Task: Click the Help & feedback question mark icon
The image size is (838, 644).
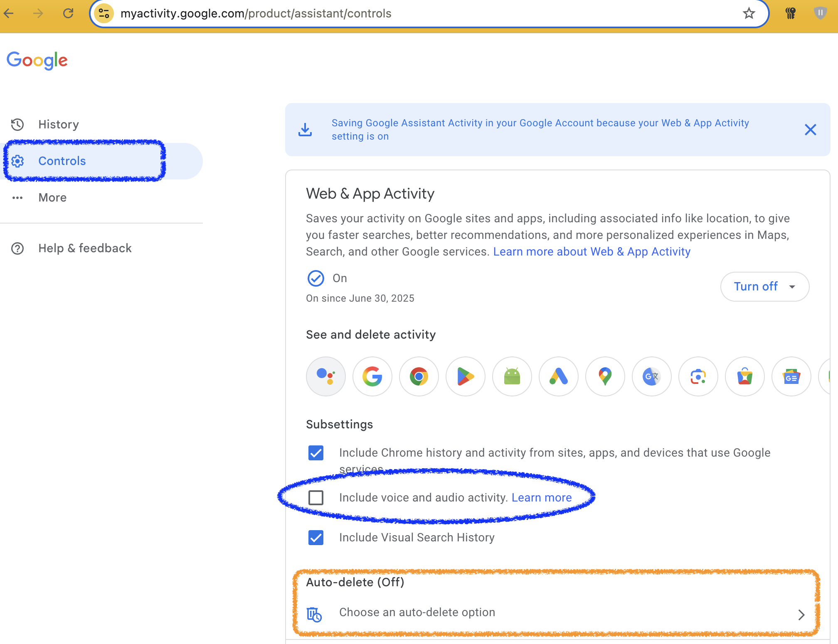Action: click(17, 248)
